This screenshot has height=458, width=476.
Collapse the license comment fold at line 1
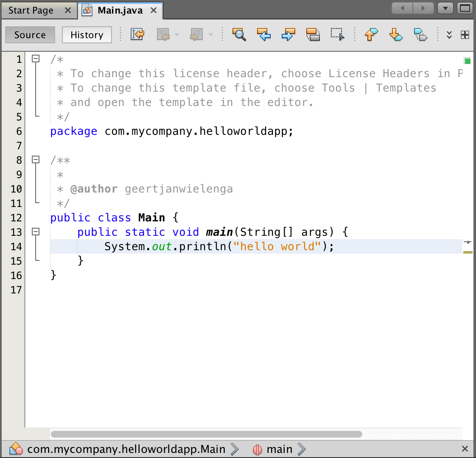[36, 59]
